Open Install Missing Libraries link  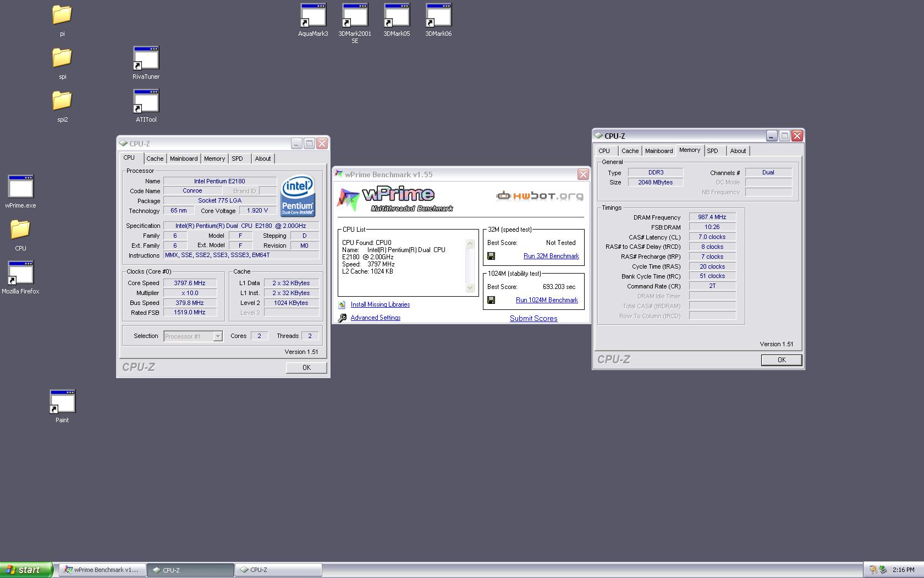pyautogui.click(x=380, y=304)
